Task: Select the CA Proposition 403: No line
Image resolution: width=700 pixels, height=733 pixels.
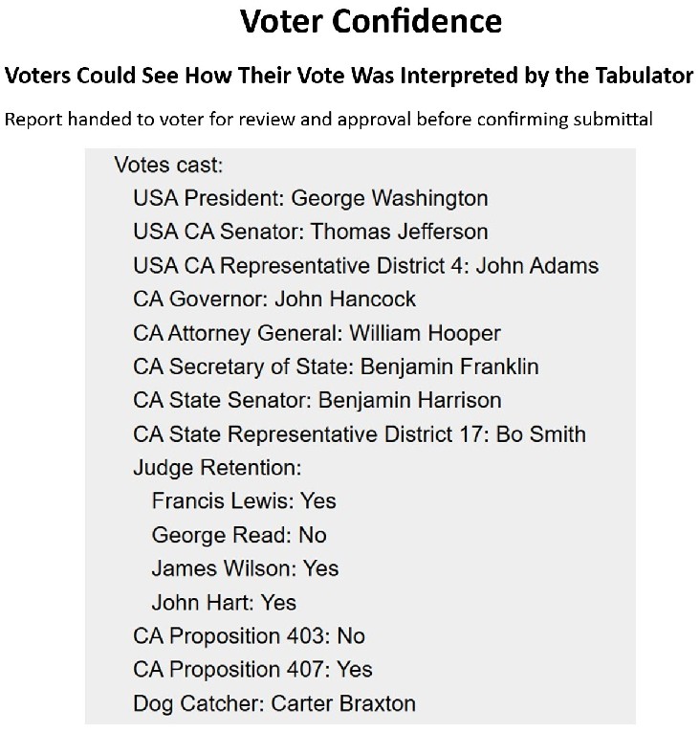Action: (249, 636)
